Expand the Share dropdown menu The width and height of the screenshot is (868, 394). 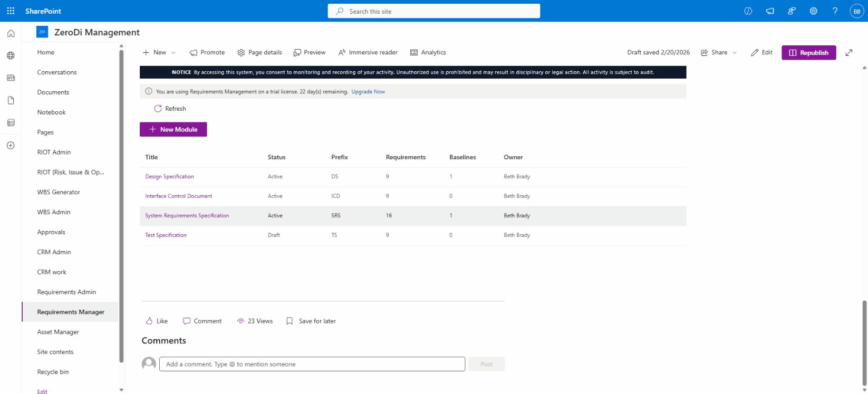pos(719,53)
